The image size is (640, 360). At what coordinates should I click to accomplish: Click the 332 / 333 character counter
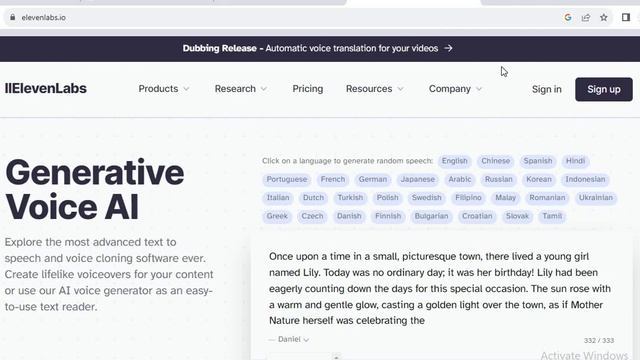599,340
